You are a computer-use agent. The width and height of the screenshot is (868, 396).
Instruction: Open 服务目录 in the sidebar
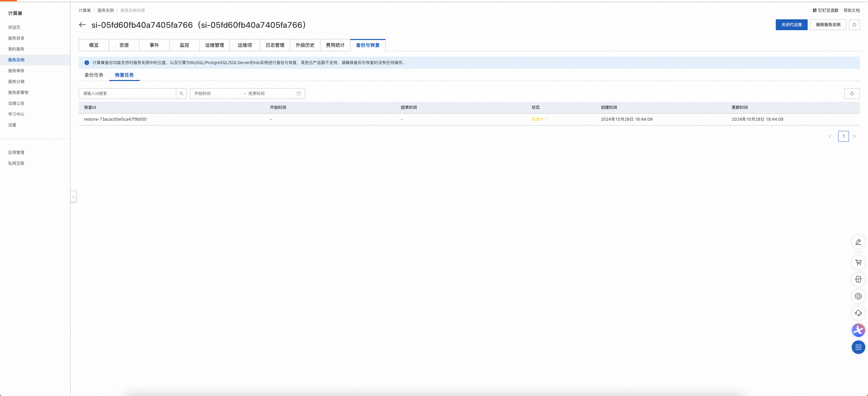tap(16, 38)
